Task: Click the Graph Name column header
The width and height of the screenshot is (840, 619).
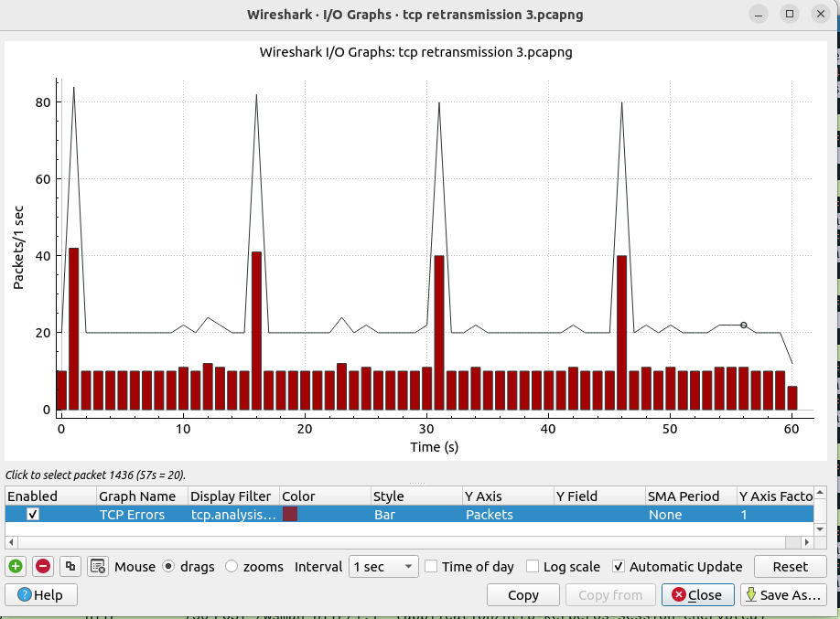Action: (142, 496)
